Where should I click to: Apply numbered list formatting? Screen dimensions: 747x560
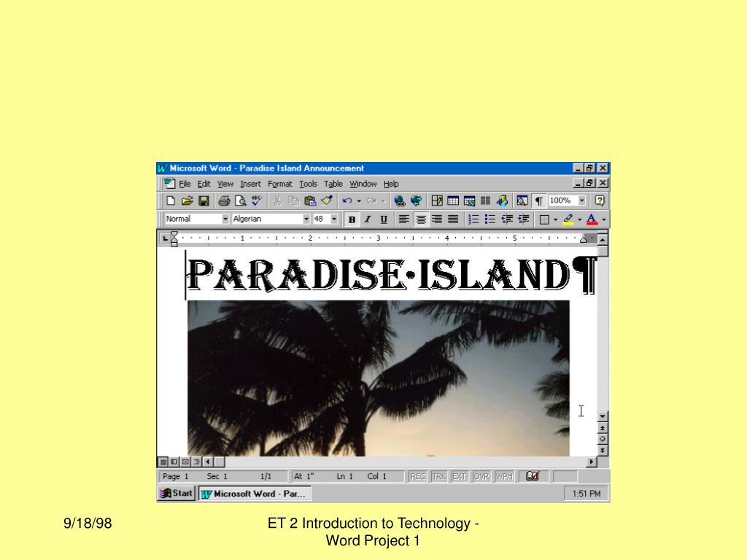[473, 219]
